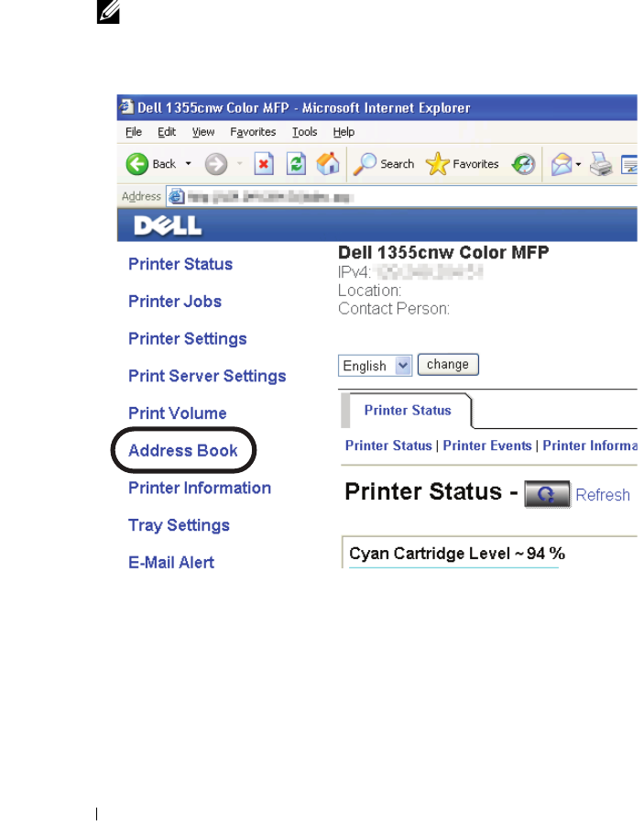Open the History icon

[x=523, y=164]
